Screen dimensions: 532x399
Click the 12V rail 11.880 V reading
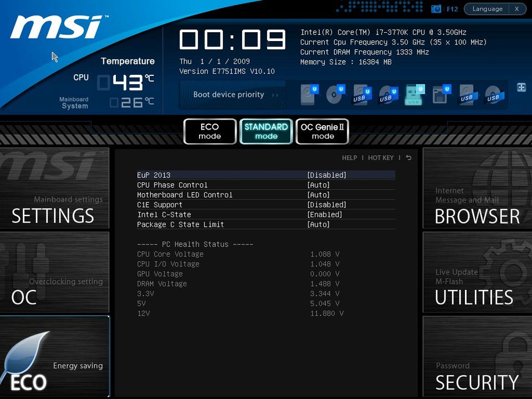327,313
